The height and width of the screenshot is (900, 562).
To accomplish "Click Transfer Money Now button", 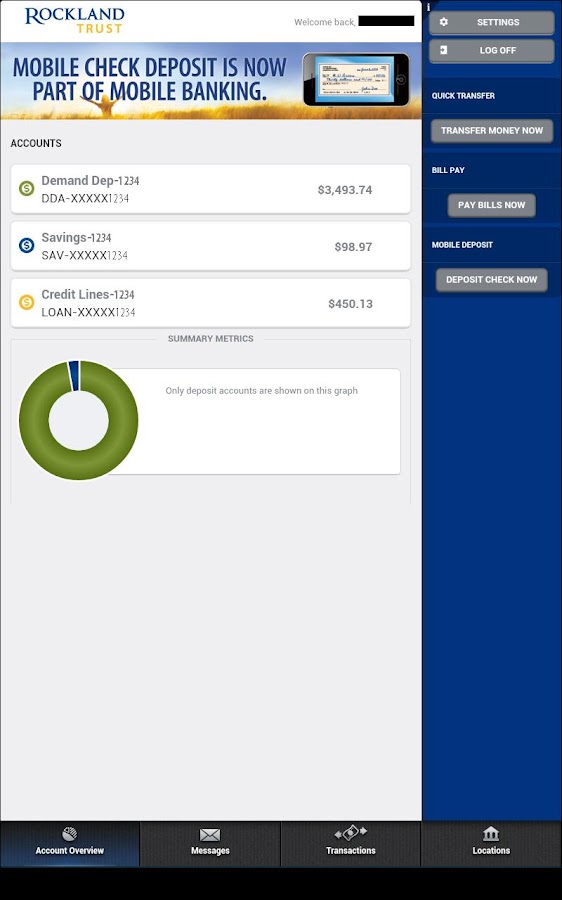I will (x=492, y=130).
